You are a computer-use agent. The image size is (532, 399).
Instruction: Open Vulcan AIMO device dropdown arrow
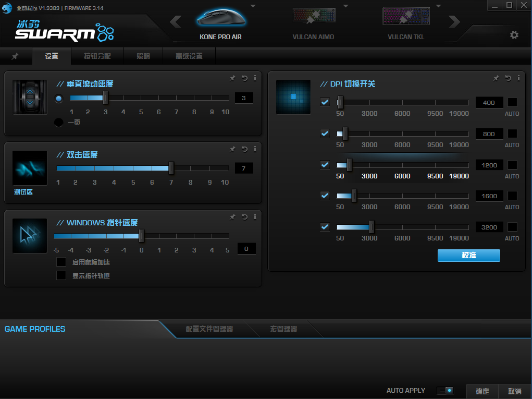(346, 6)
